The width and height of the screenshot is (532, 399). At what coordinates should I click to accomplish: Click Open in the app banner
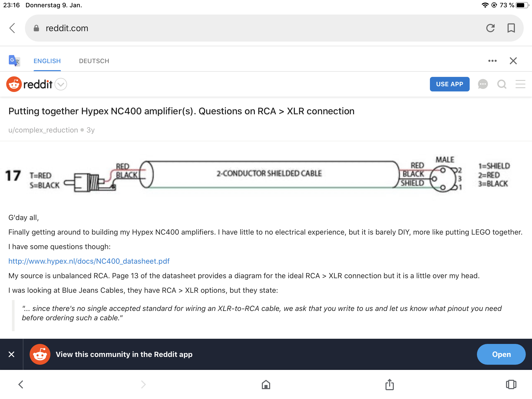coord(501,354)
